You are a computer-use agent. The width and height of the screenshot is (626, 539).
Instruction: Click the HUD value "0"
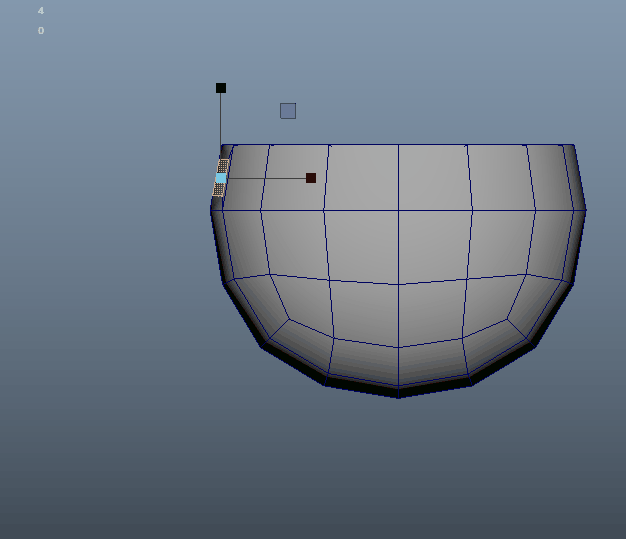coord(41,31)
